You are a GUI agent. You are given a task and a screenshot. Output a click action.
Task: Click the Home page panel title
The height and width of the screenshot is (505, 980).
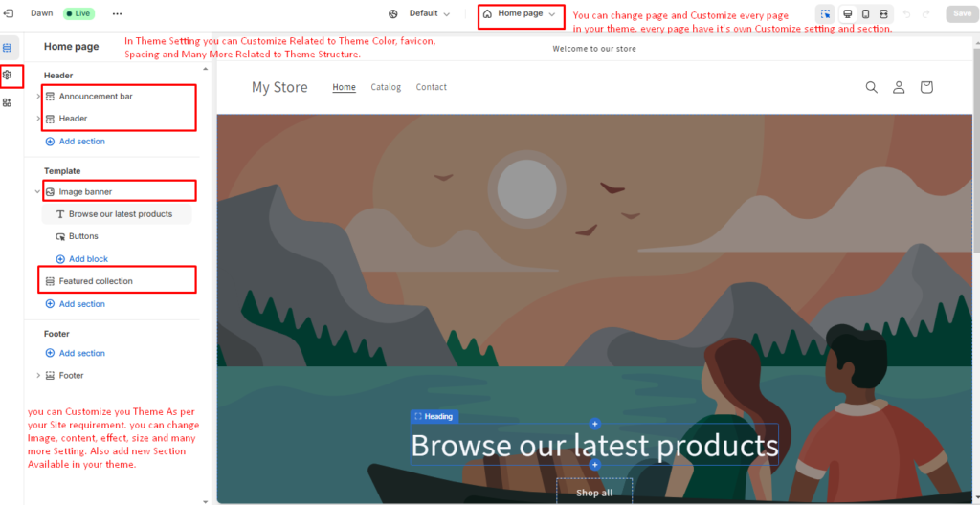pyautogui.click(x=71, y=46)
